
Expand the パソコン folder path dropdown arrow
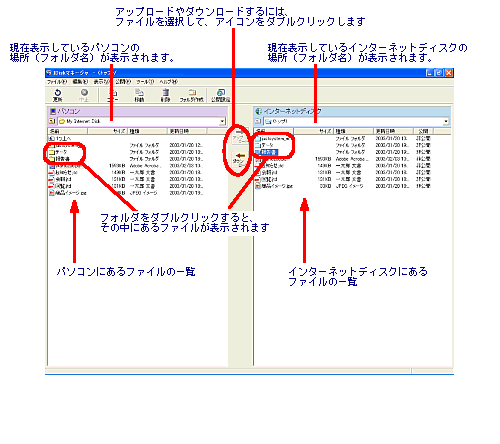(222, 121)
